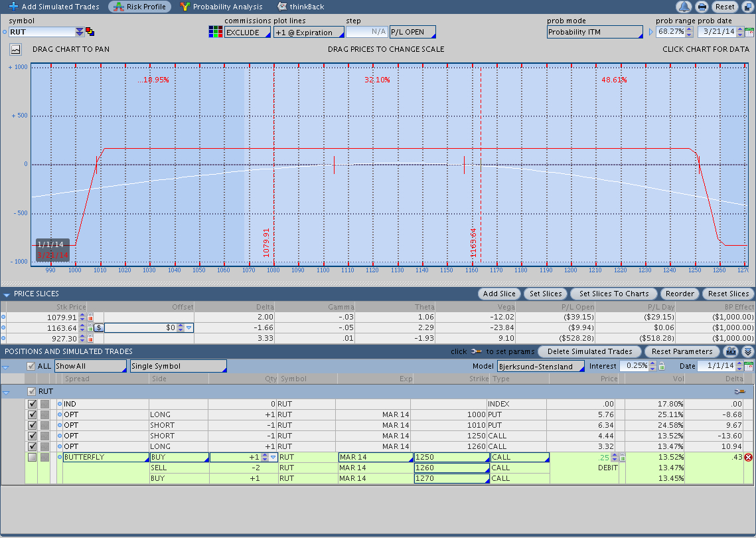The height and width of the screenshot is (538, 756).
Task: Open the Bjerksund-Stensland model dropdown
Action: pos(541,366)
